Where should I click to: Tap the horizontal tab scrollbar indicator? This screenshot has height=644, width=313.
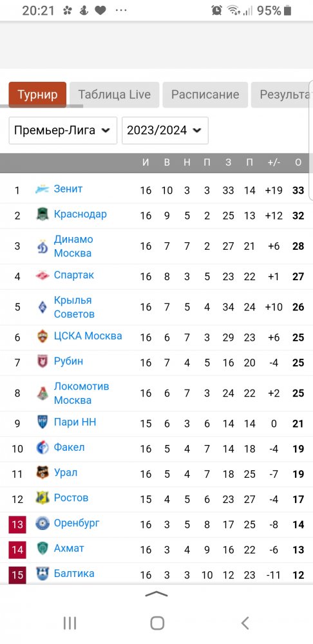(x=41, y=106)
